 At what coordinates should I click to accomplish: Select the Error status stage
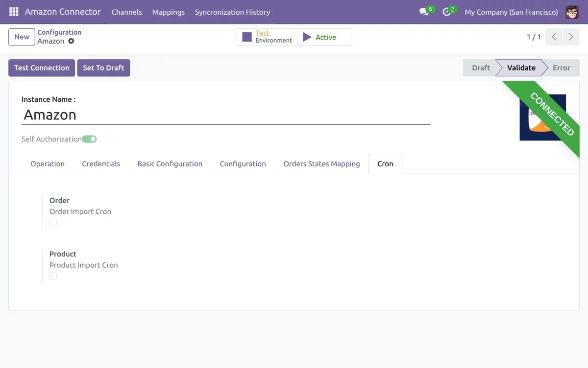tap(562, 68)
